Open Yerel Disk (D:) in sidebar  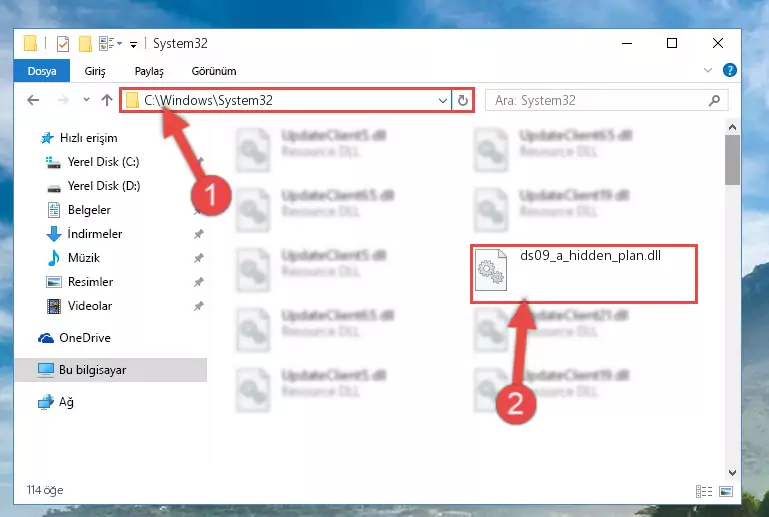coord(103,186)
